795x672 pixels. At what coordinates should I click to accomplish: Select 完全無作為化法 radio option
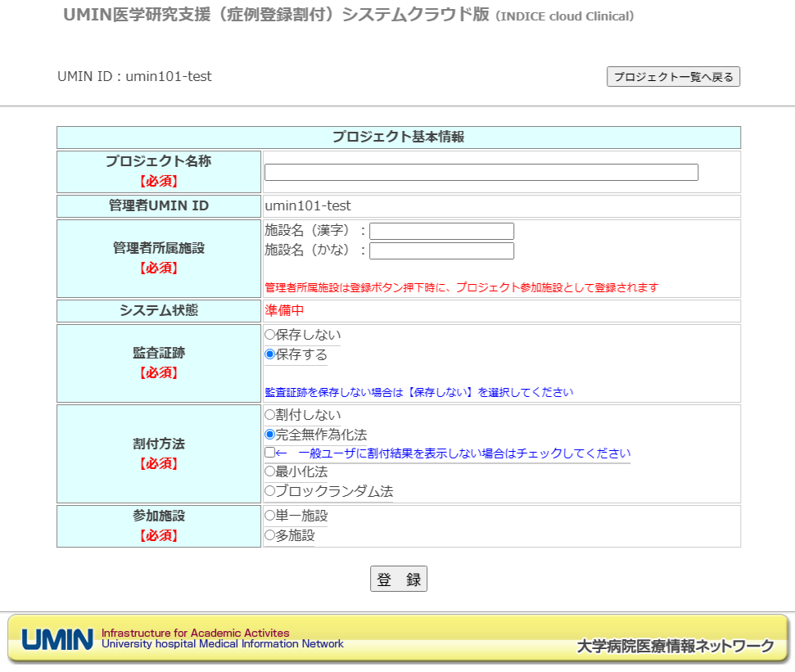click(x=270, y=435)
